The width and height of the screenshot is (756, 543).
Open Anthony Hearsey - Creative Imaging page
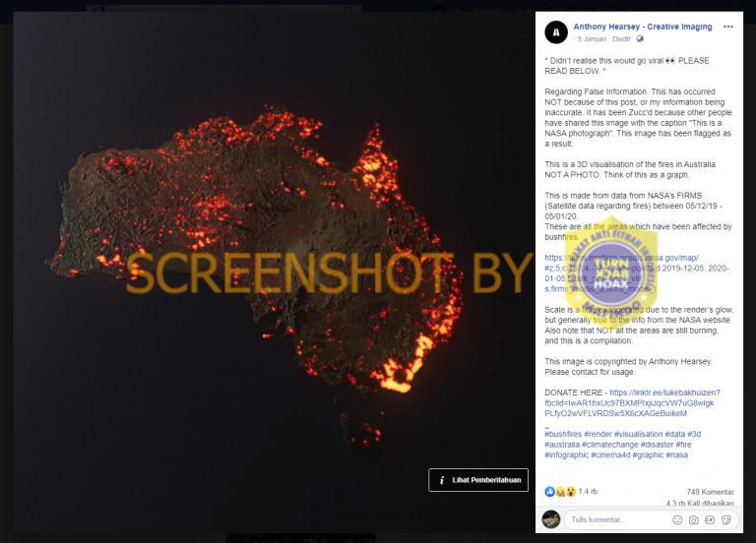642,27
